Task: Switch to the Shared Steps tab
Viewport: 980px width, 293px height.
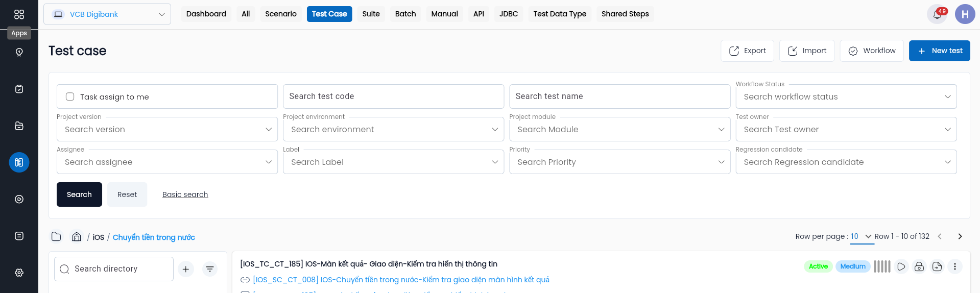Action: (625, 14)
